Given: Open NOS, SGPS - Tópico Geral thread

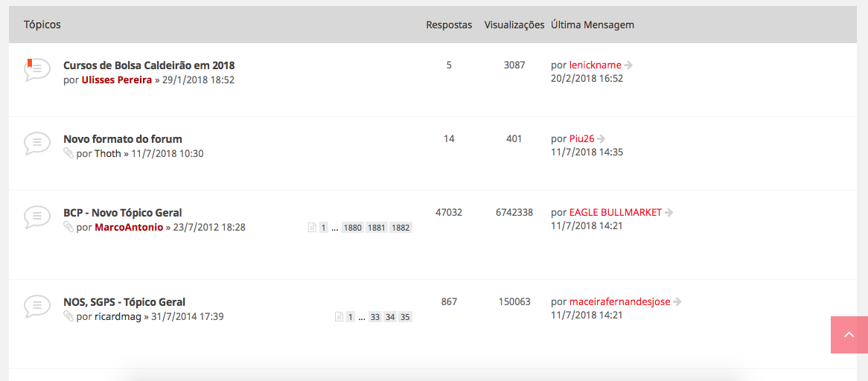Looking at the screenshot, I should click(124, 302).
